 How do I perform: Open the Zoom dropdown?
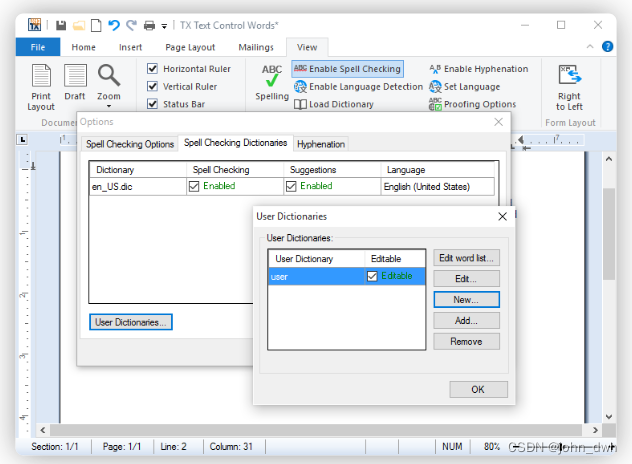[109, 86]
